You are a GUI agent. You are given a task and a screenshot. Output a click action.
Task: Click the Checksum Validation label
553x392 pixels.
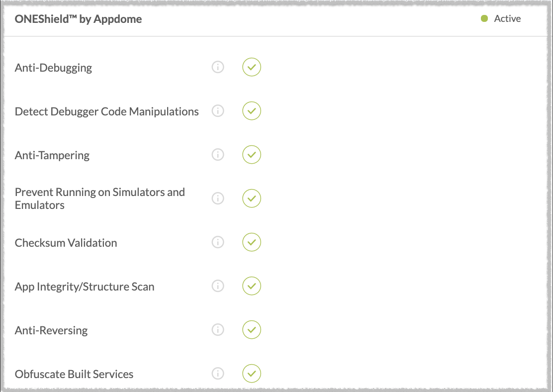click(66, 243)
